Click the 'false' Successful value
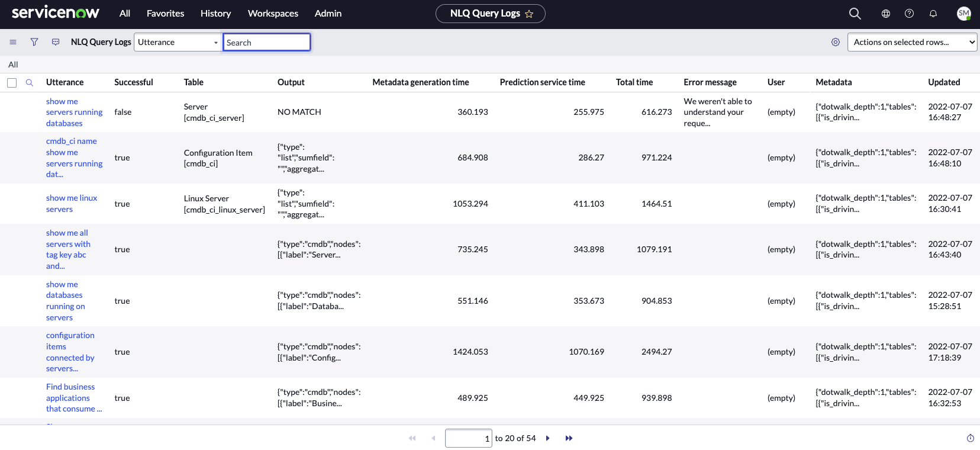The image size is (980, 450). pyautogui.click(x=123, y=112)
